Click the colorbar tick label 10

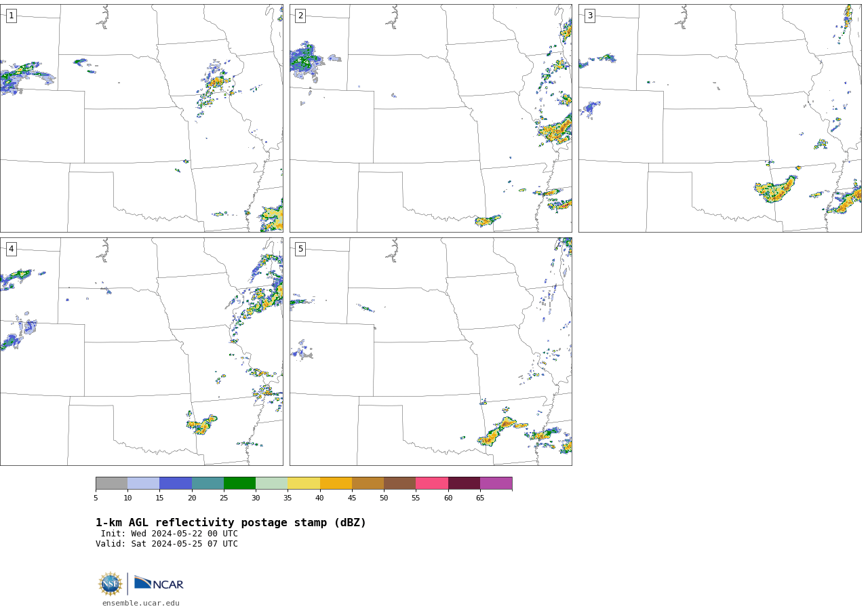(x=127, y=498)
